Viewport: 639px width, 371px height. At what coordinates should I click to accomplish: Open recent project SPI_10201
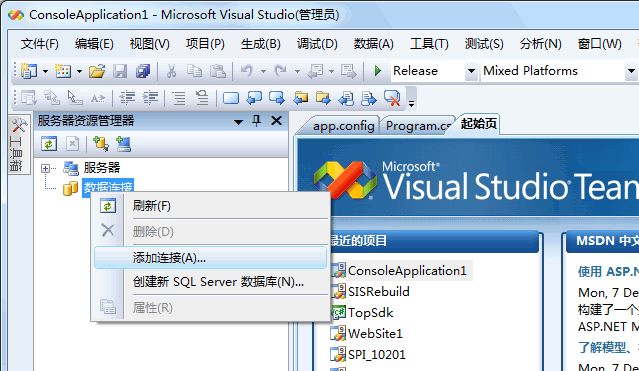pos(377,355)
